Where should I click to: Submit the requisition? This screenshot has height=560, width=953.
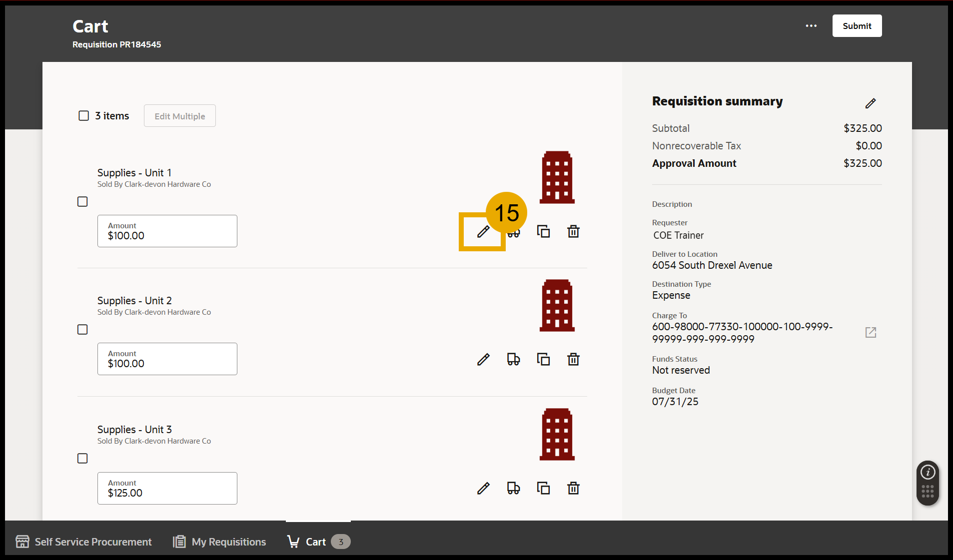coord(857,26)
